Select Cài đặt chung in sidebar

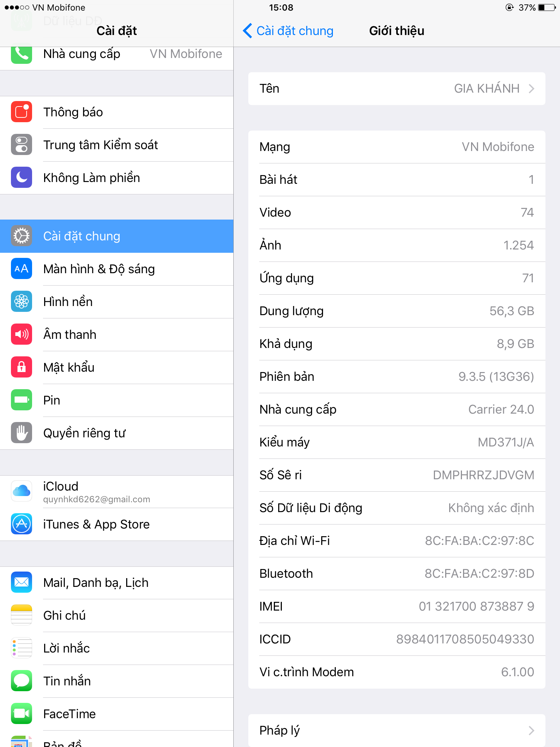click(x=117, y=236)
